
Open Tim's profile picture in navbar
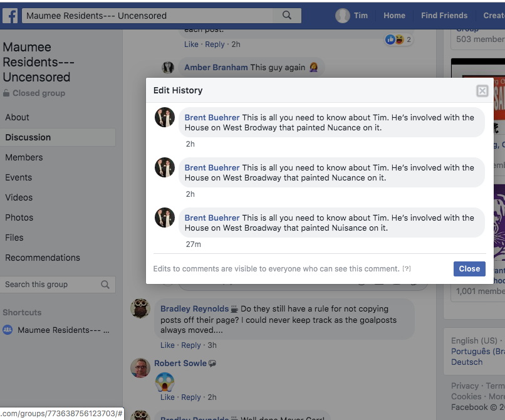tap(343, 16)
